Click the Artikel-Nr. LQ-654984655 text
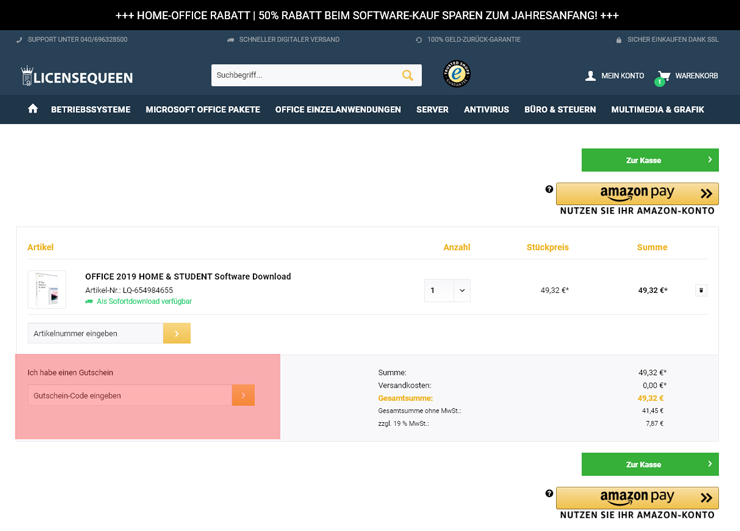 129,290
